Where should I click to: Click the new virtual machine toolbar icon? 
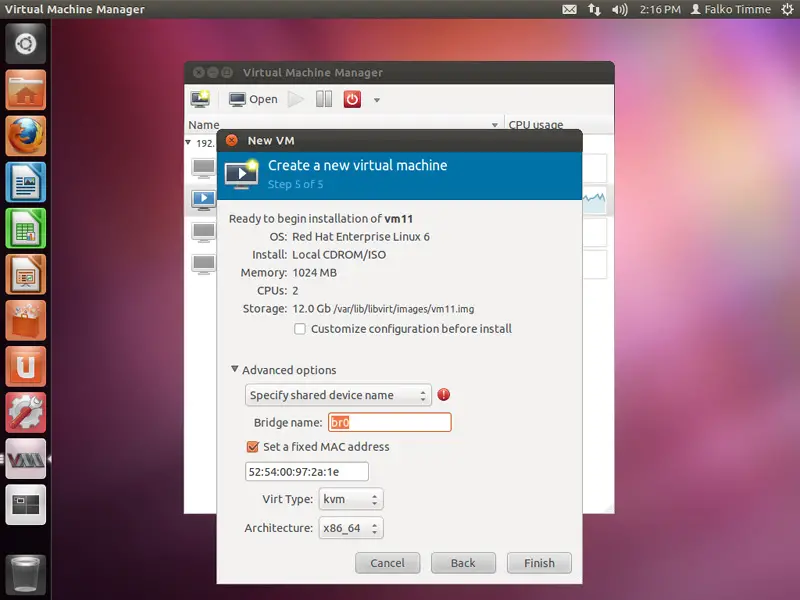[200, 98]
